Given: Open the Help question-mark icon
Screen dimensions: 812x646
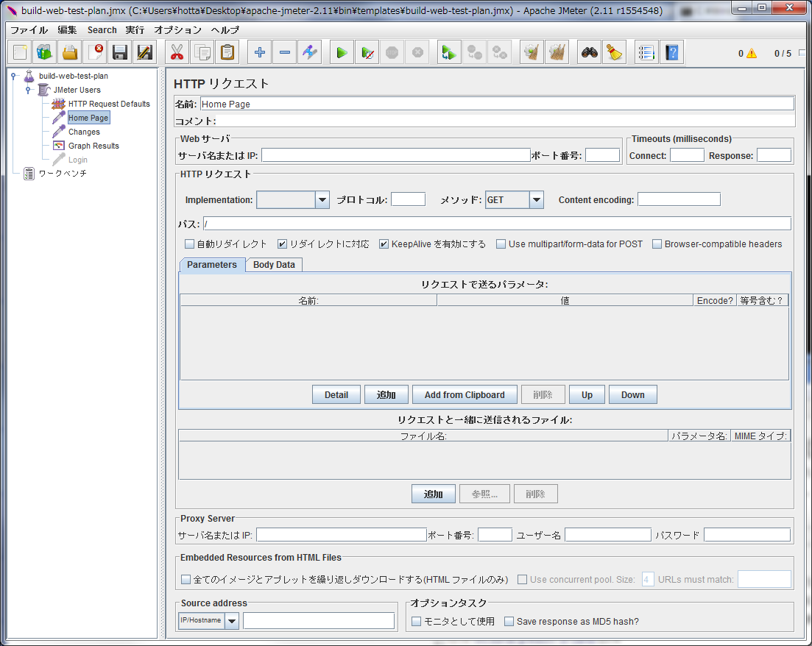Looking at the screenshot, I should point(671,52).
